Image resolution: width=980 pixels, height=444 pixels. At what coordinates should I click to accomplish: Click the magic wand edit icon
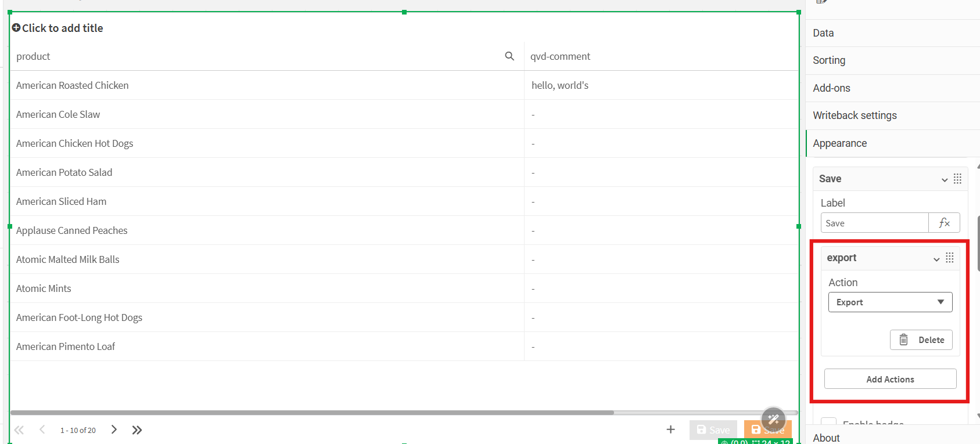[x=773, y=418]
